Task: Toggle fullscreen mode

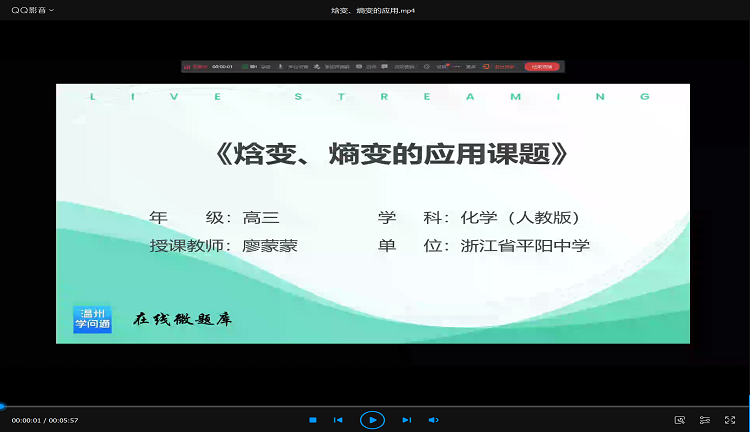Action: 730,420
